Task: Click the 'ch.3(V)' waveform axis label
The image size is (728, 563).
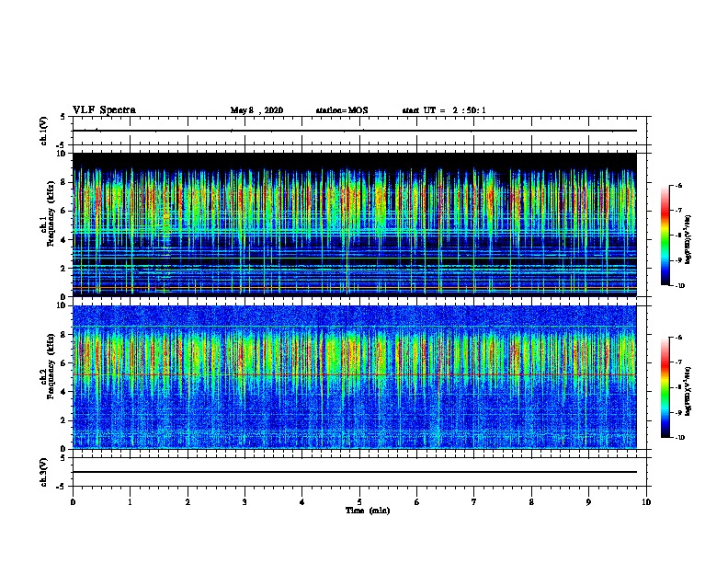Action: [44, 472]
